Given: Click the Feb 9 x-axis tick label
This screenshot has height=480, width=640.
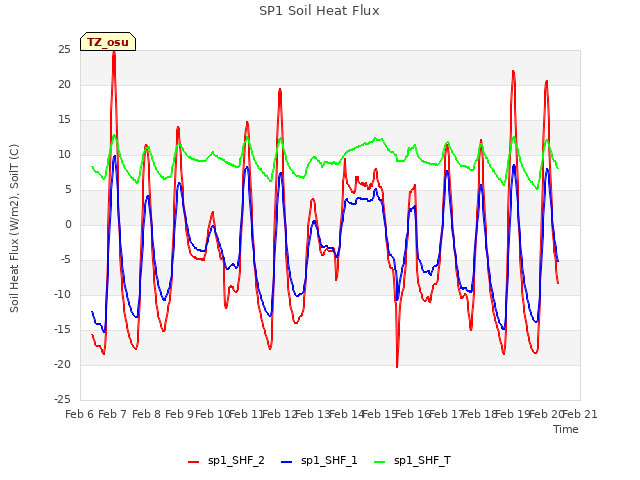Looking at the screenshot, I should click(x=180, y=414).
